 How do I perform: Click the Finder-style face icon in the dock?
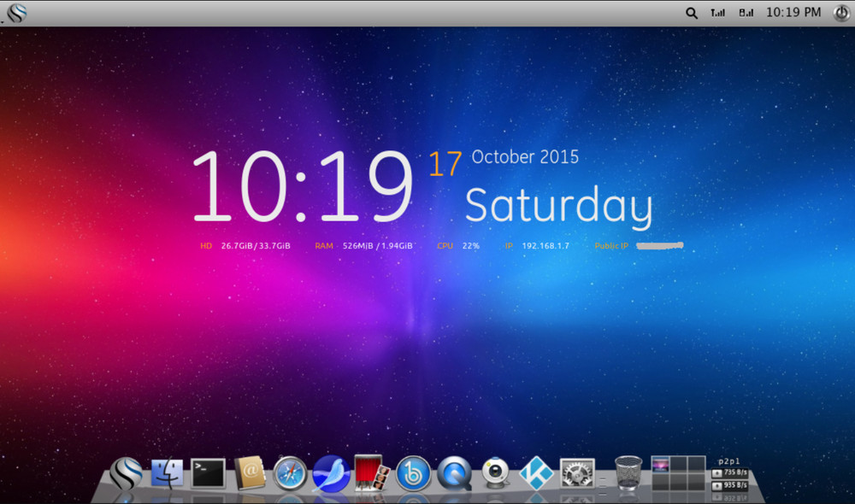tap(166, 471)
